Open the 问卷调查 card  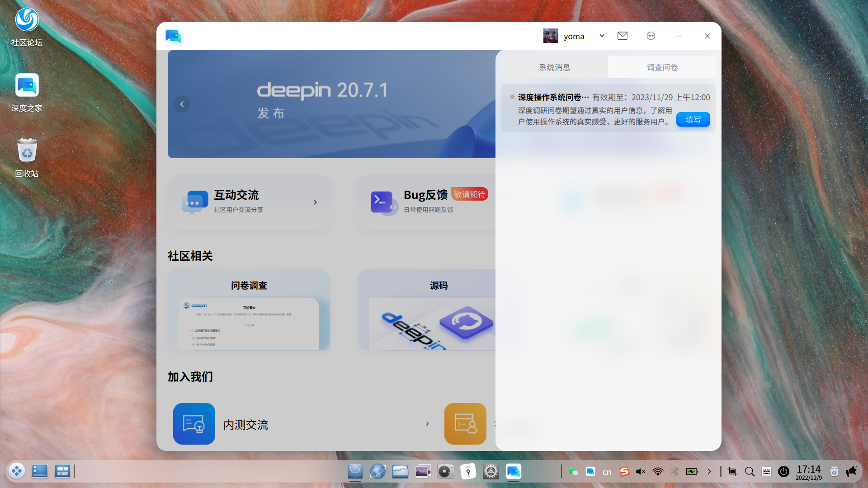249,310
